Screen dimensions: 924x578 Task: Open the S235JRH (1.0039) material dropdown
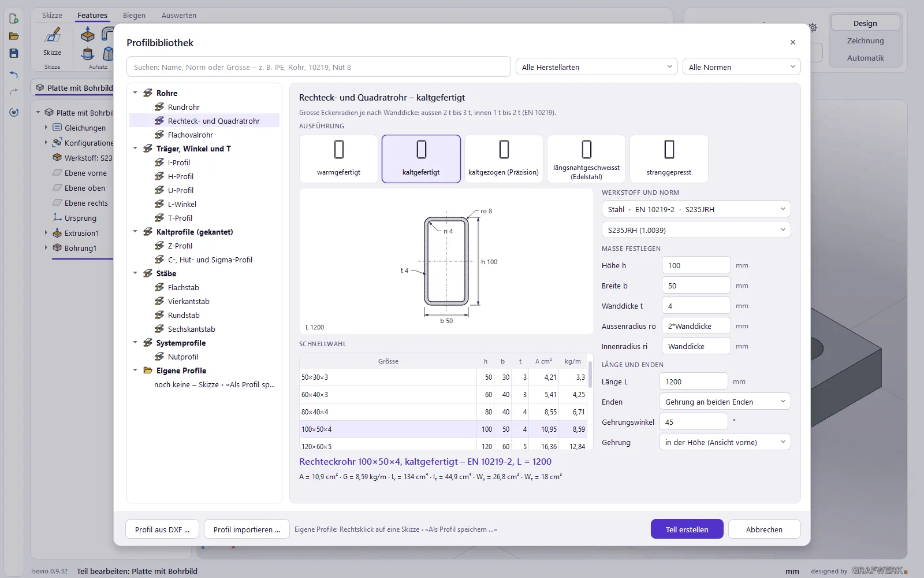pos(696,230)
